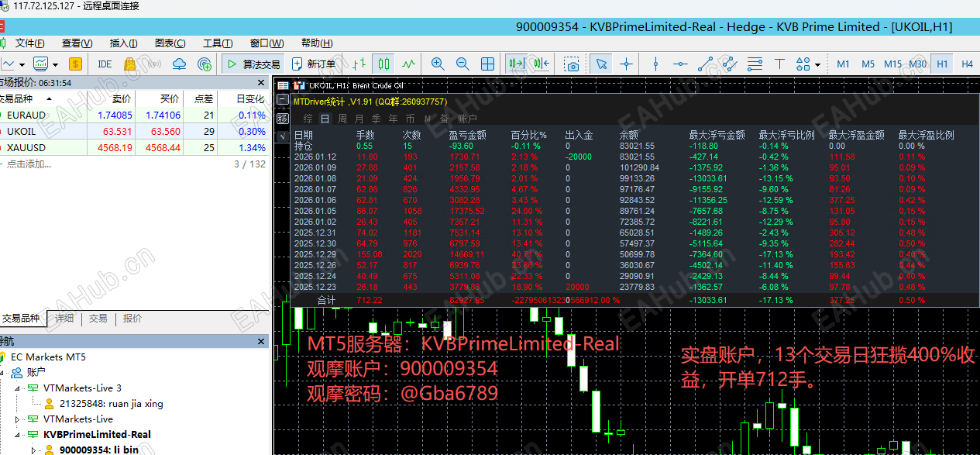Image resolution: width=980 pixels, height=455 pixels.
Task: Click 点击添加 to add a symbol
Action: point(28,164)
